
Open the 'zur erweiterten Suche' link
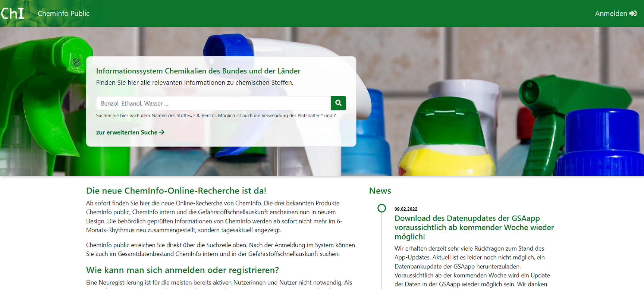click(126, 132)
